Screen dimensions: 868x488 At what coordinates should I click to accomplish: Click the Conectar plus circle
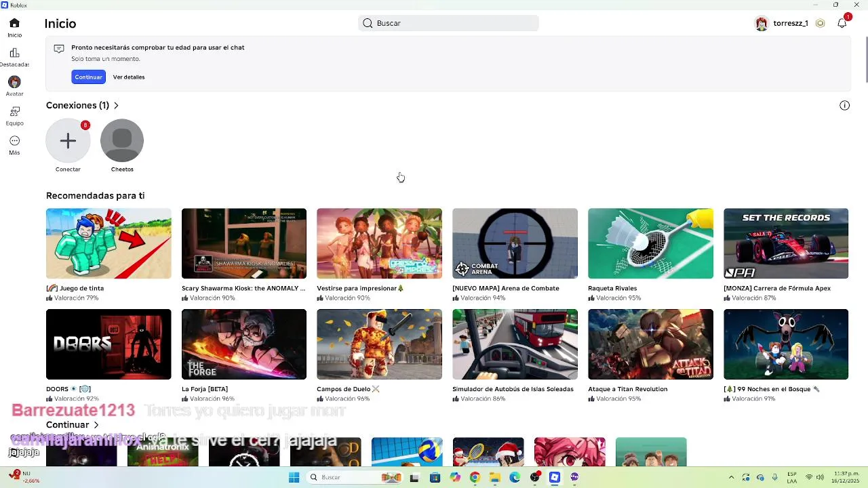pyautogui.click(x=68, y=140)
